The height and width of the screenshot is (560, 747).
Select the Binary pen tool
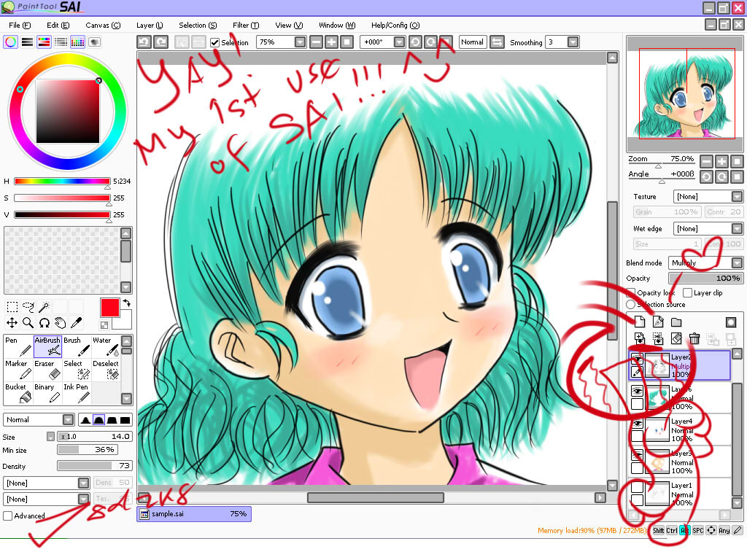(x=47, y=393)
